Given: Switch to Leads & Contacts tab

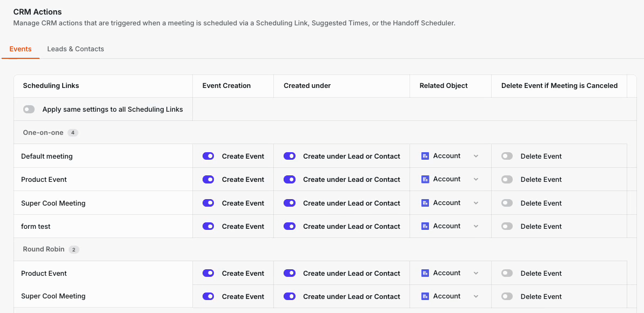Looking at the screenshot, I should point(76,49).
